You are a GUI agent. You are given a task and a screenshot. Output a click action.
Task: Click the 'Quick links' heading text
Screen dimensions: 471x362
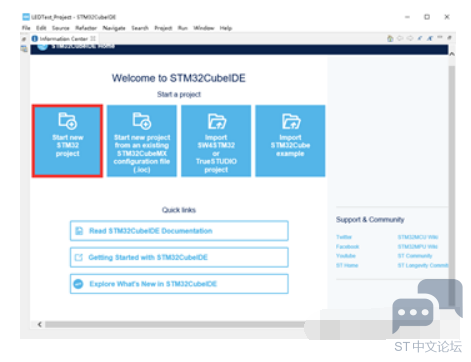[x=179, y=210]
